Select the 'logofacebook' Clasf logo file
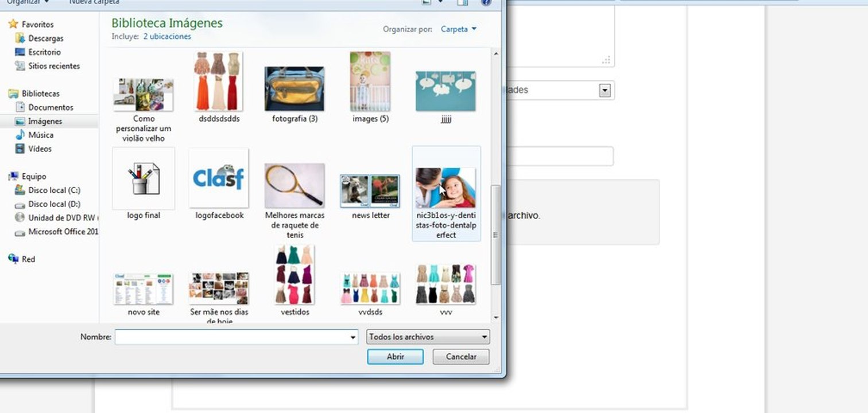 [x=219, y=185]
